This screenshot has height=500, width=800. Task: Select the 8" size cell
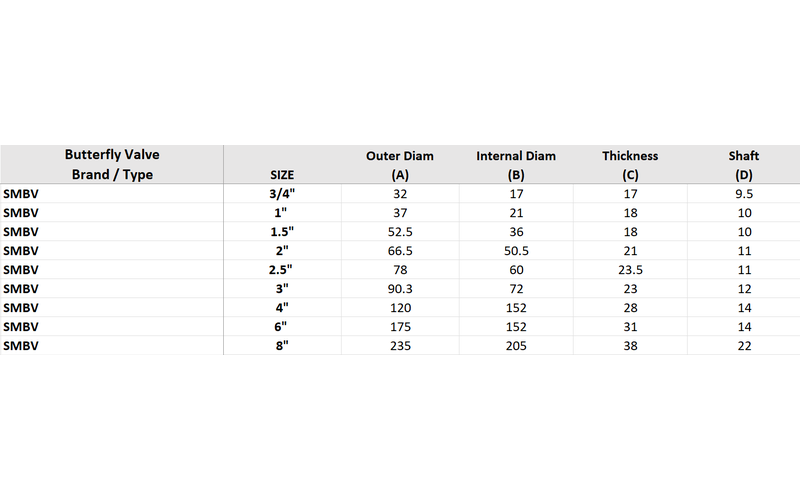pos(282,345)
